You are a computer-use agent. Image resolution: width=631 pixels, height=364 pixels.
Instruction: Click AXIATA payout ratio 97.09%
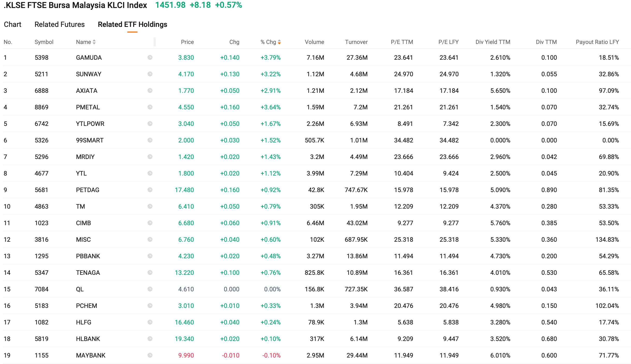[609, 90]
